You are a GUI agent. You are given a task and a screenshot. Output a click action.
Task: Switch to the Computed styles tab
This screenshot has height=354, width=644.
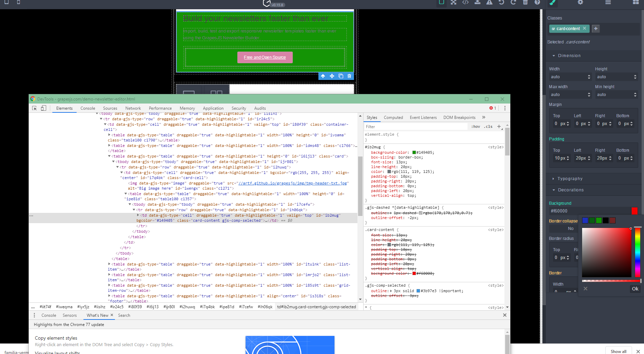click(393, 118)
